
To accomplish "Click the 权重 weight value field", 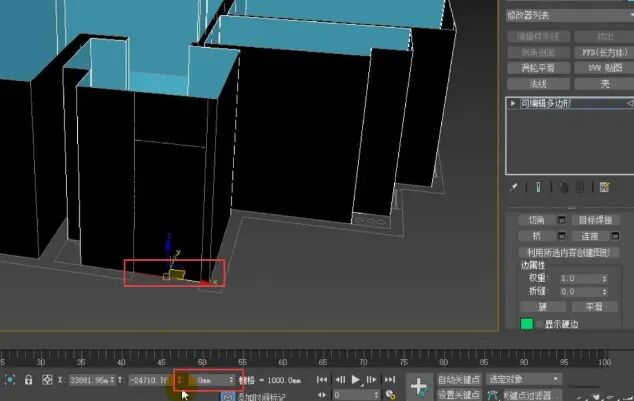I will (581, 279).
